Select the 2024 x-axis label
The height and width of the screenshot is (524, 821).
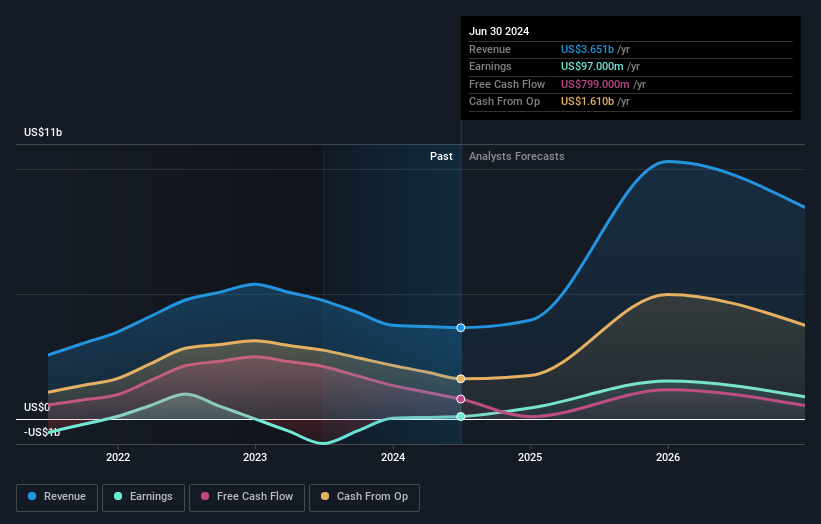393,457
